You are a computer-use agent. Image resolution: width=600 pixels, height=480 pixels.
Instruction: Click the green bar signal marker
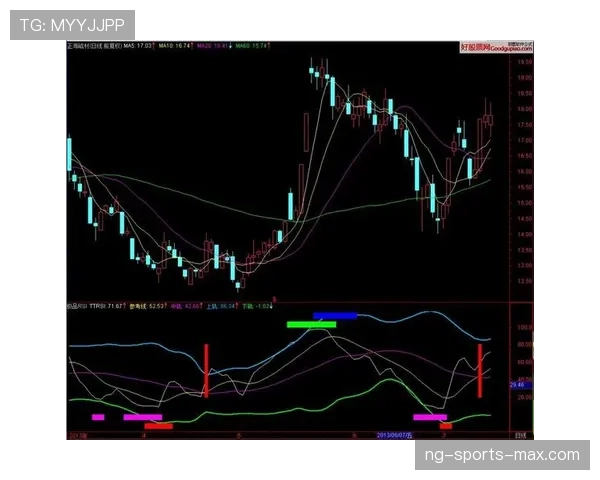pos(311,325)
